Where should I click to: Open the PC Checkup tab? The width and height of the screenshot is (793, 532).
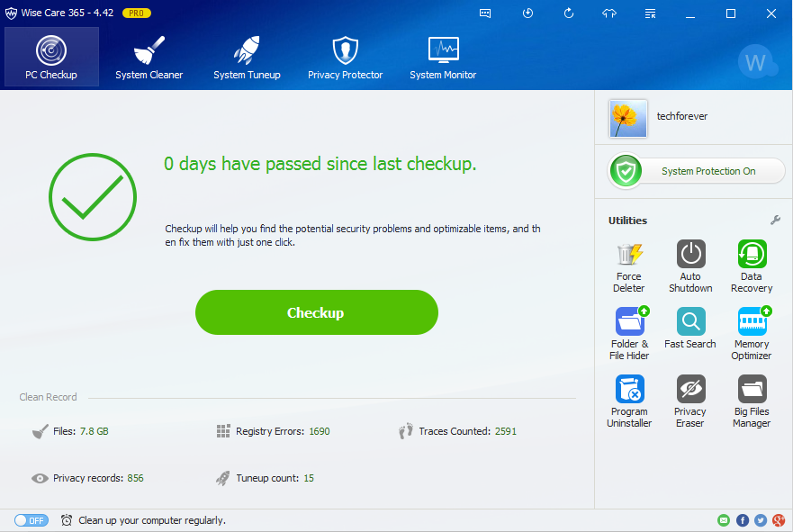(51, 57)
